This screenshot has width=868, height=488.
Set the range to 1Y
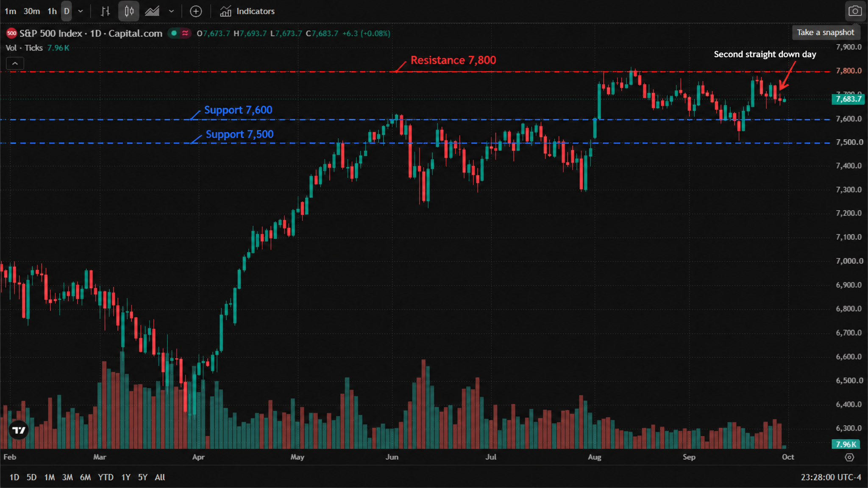pyautogui.click(x=126, y=477)
